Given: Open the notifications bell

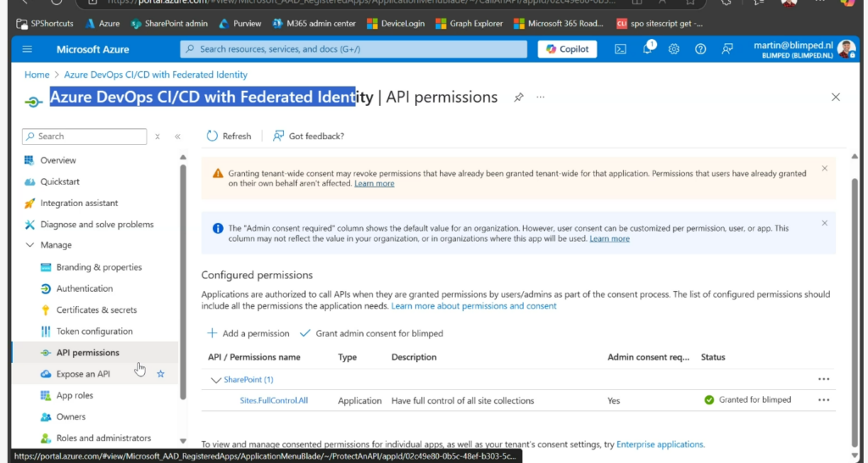Looking at the screenshot, I should (x=647, y=49).
